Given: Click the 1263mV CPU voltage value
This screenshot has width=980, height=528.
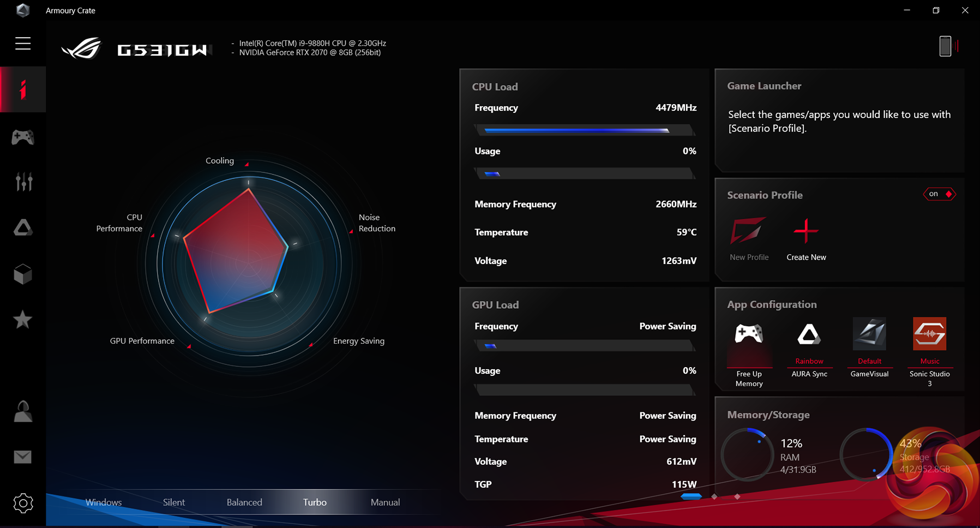Looking at the screenshot, I should pyautogui.click(x=679, y=261).
